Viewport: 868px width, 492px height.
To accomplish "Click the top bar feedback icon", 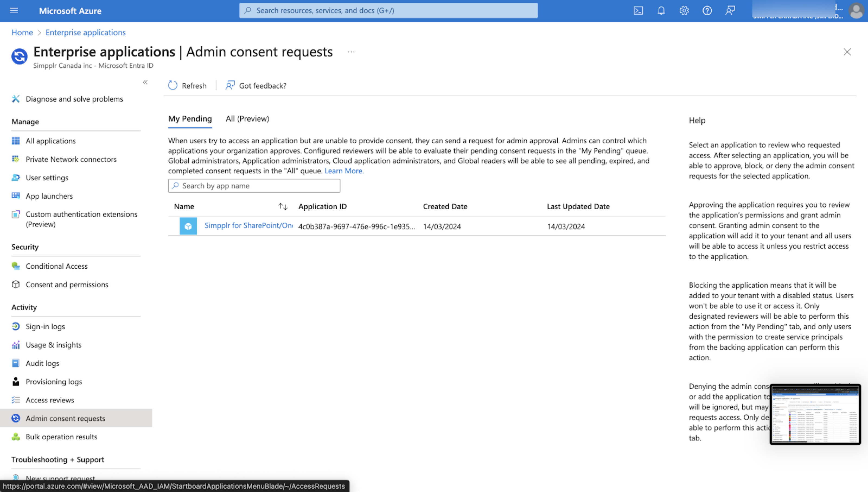I will point(730,11).
